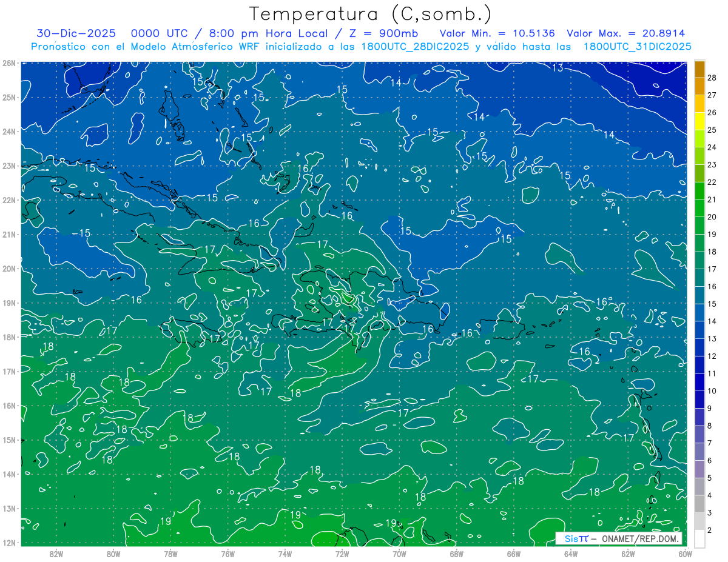Click the longitude axis label '62W'
This screenshot has width=728, height=562.
(627, 554)
